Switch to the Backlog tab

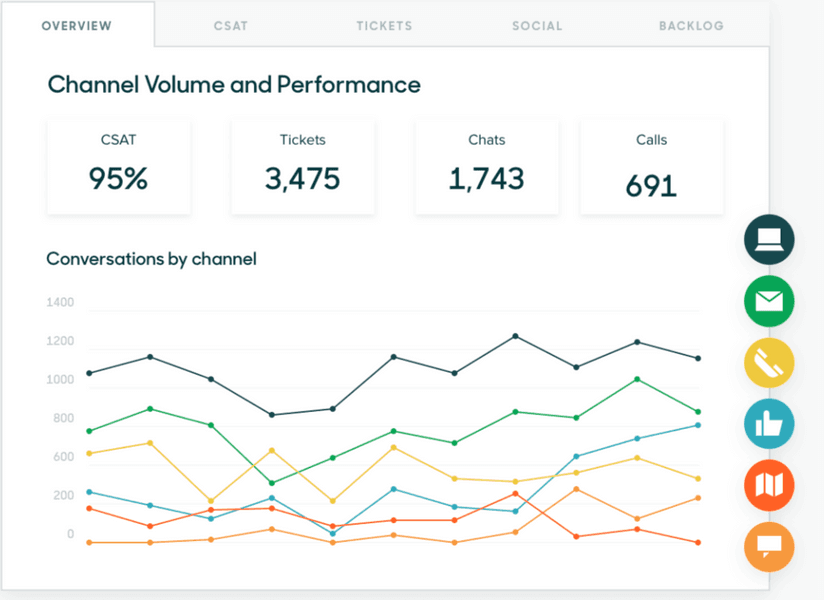click(691, 26)
